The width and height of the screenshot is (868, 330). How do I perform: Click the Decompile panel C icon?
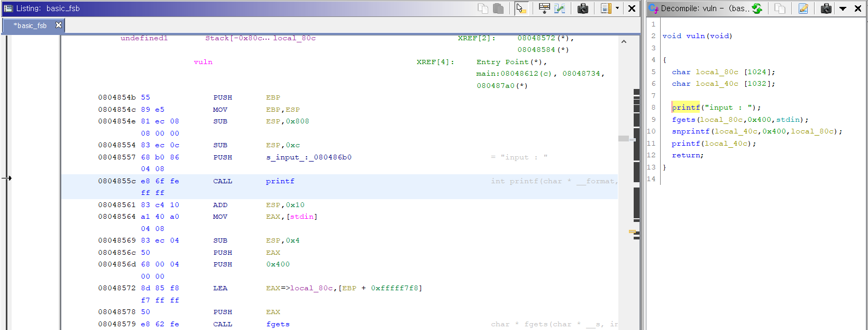(653, 8)
